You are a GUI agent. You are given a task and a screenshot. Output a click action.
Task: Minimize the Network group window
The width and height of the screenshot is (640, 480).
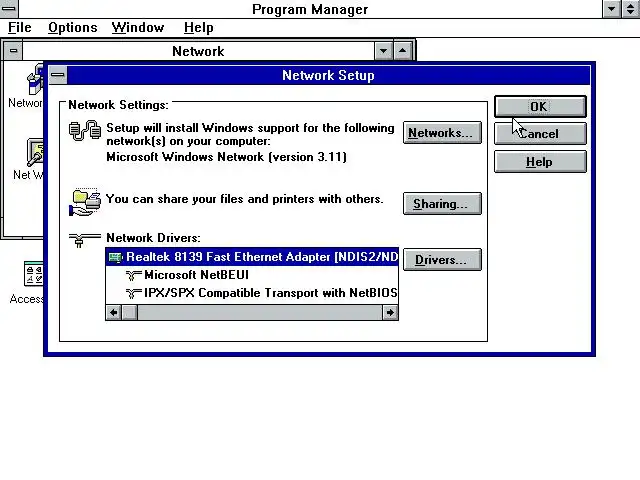tap(383, 51)
